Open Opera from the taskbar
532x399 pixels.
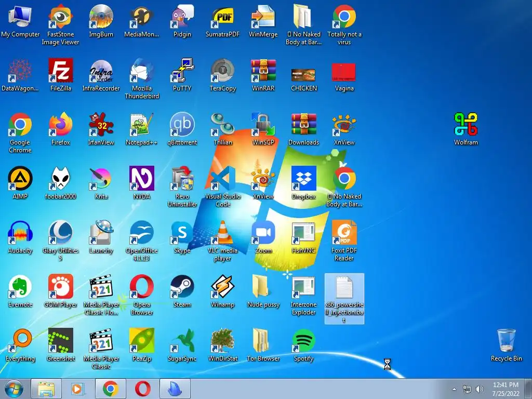click(143, 389)
